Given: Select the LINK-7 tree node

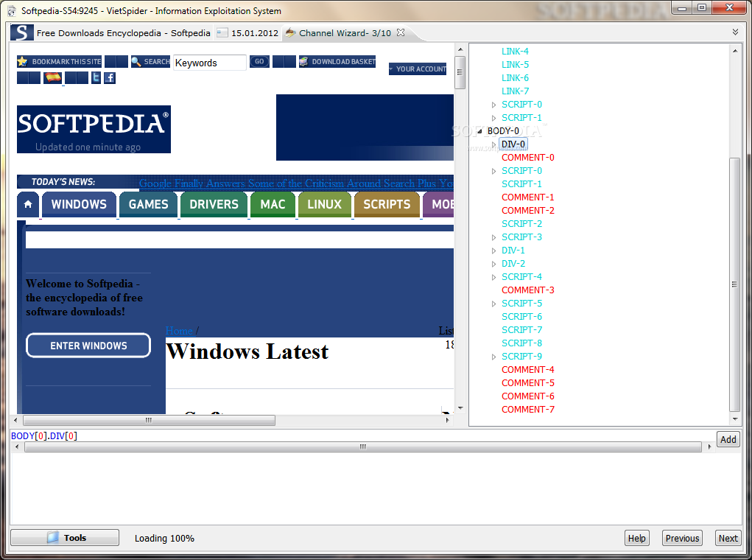Looking at the screenshot, I should point(515,91).
